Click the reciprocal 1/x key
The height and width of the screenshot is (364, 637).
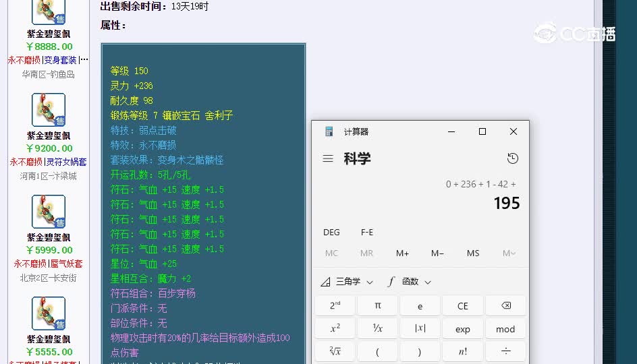(x=377, y=328)
